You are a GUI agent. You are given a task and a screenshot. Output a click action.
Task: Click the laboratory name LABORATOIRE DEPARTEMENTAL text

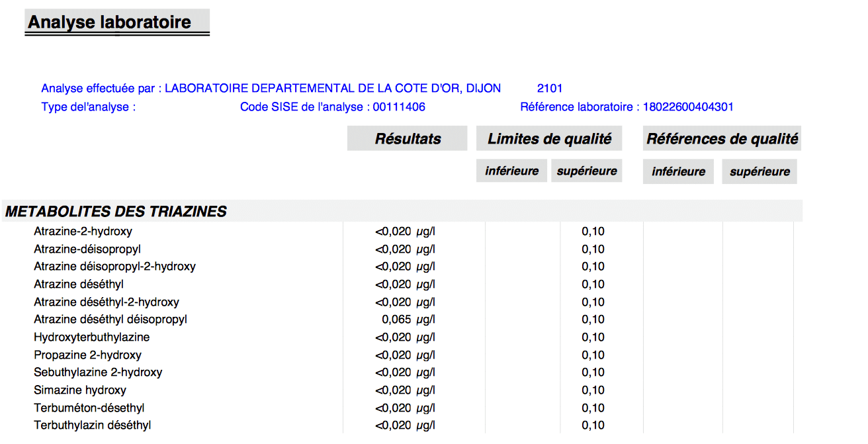point(332,89)
